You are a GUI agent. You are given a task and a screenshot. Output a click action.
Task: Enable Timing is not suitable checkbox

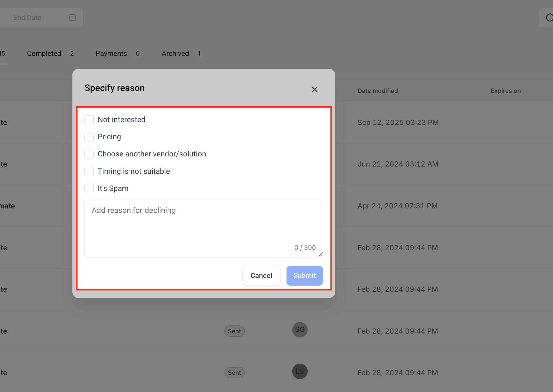point(89,171)
